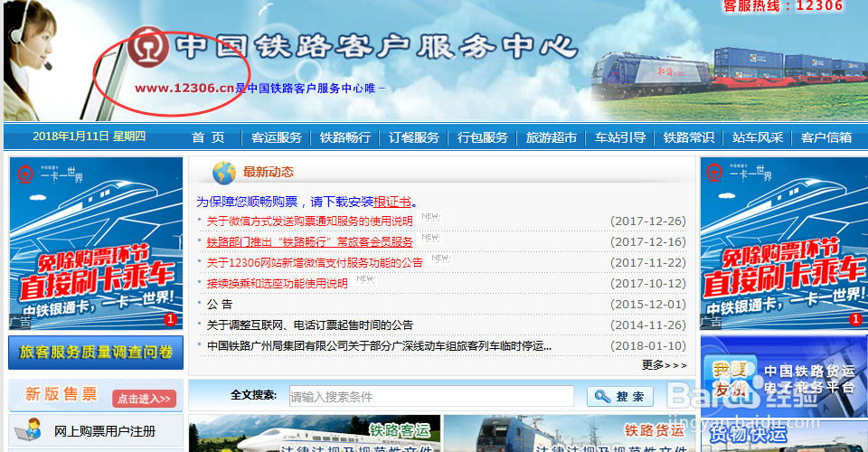The image size is (868, 452).
Task: Go to 订餐服务 in the navigation bar
Action: click(413, 137)
